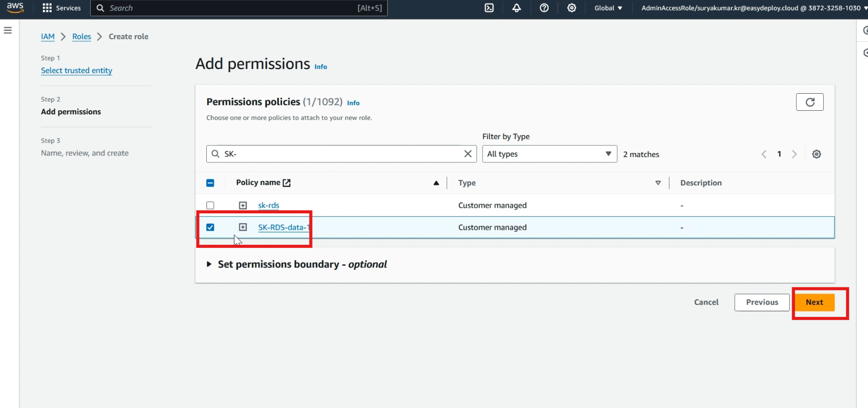Expand policy details for SK-RDS-data-1
Viewport: 868px width, 408px height.
point(243,227)
